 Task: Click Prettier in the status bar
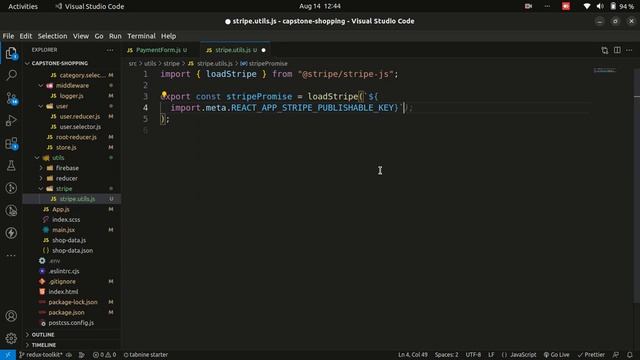[x=591, y=355]
